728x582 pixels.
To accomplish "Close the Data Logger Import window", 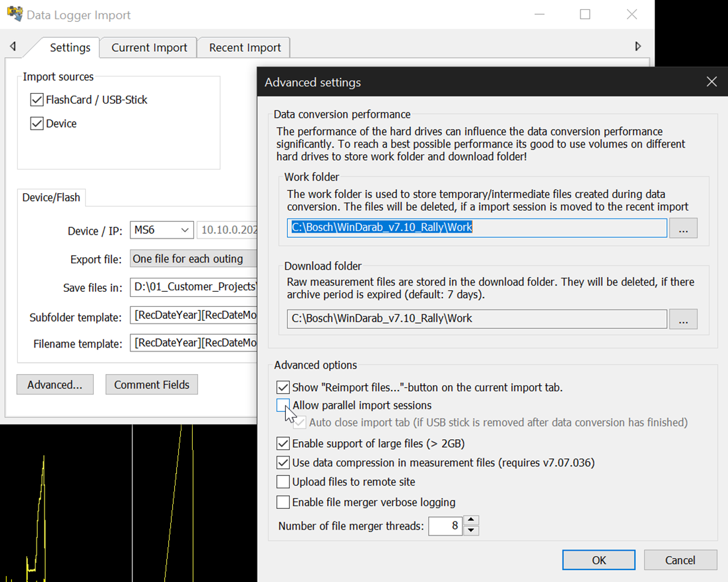I will tap(632, 15).
